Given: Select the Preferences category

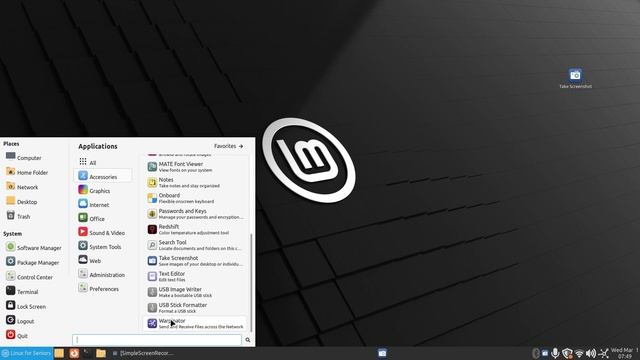Looking at the screenshot, I should [x=103, y=289].
